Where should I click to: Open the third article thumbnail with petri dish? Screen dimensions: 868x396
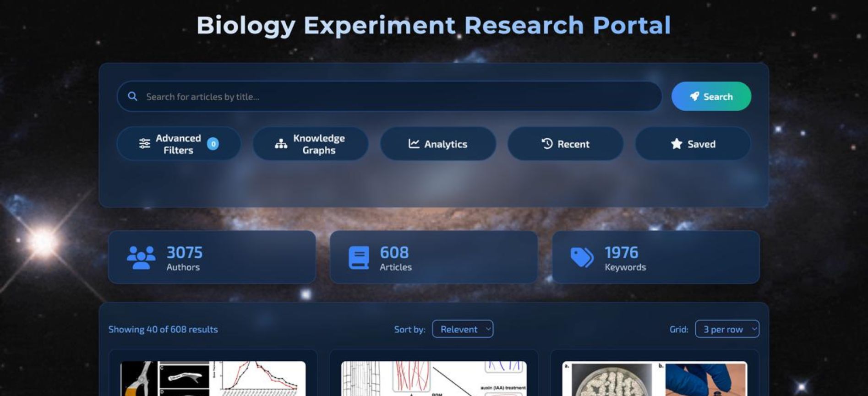pos(655,379)
